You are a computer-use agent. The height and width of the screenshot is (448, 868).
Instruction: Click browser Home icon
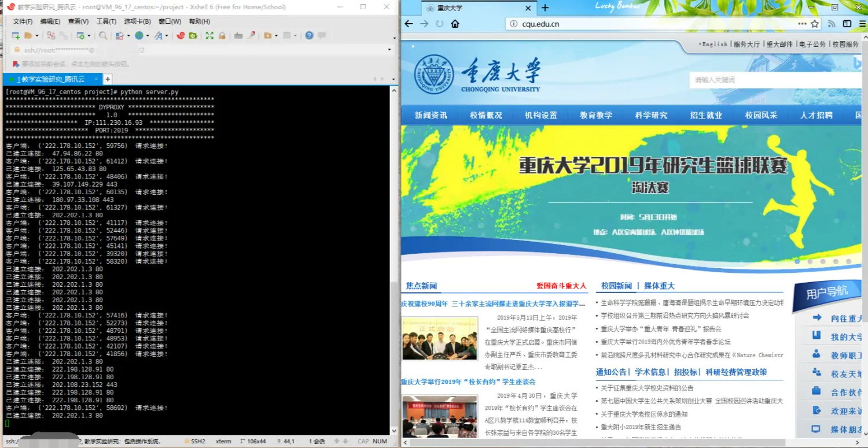(x=455, y=24)
